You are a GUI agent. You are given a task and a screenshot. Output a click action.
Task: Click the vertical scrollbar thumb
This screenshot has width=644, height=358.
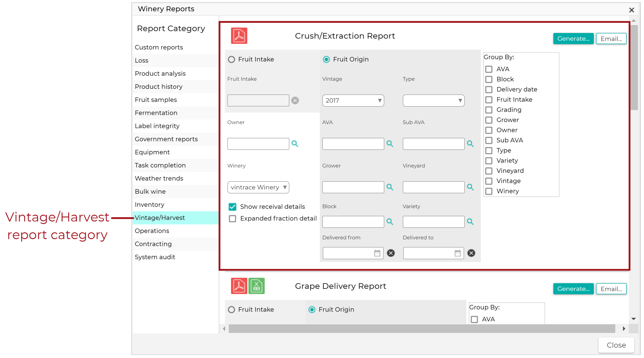634,68
